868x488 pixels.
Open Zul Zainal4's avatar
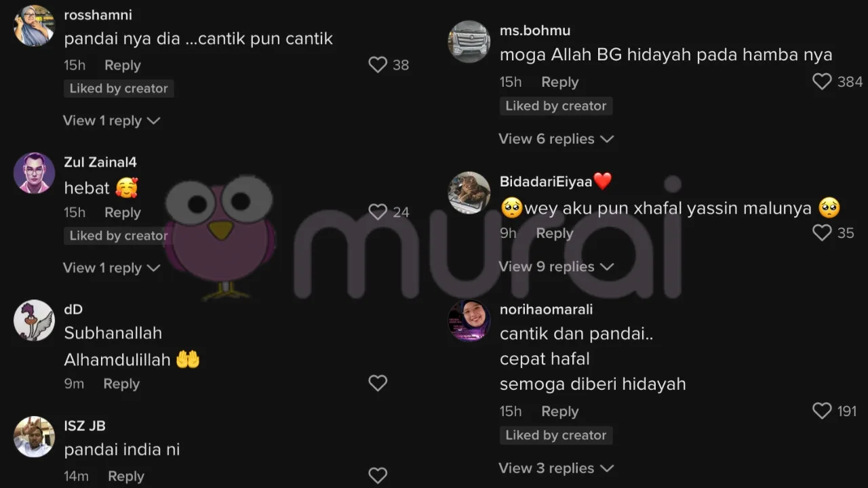coord(34,173)
